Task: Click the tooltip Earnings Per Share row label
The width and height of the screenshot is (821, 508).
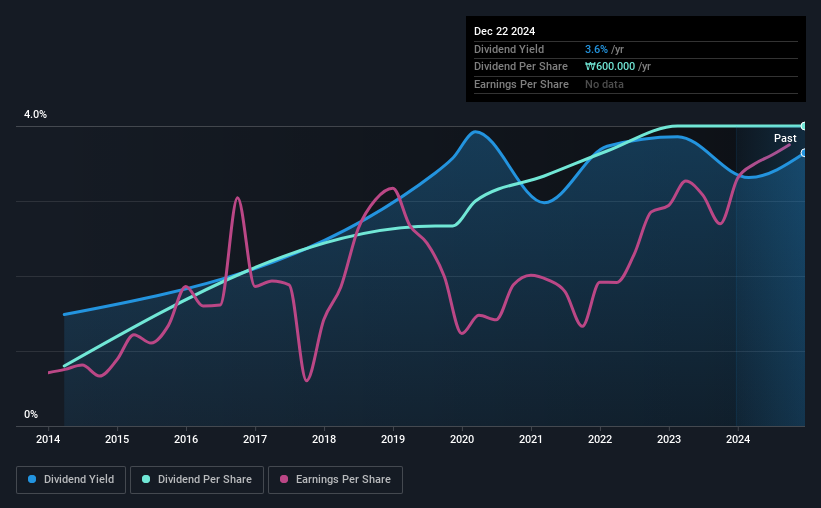Action: [521, 84]
